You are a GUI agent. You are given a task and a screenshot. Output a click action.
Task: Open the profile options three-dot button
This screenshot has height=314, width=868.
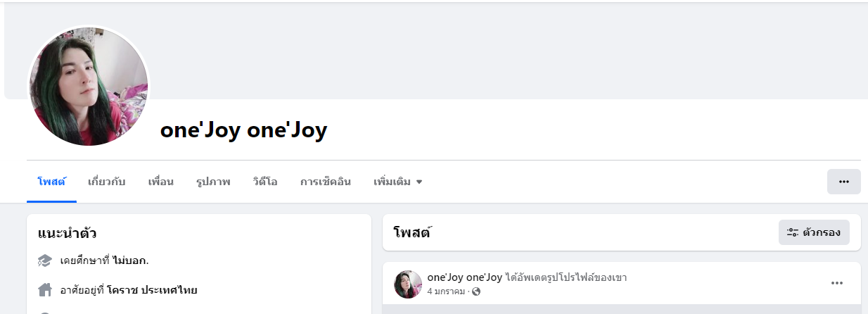[843, 182]
